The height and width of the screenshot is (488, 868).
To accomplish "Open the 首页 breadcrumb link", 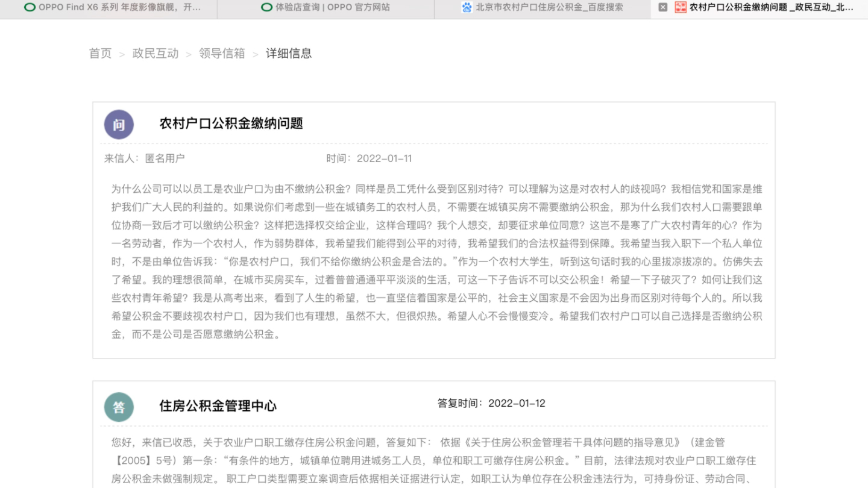I will [x=100, y=54].
